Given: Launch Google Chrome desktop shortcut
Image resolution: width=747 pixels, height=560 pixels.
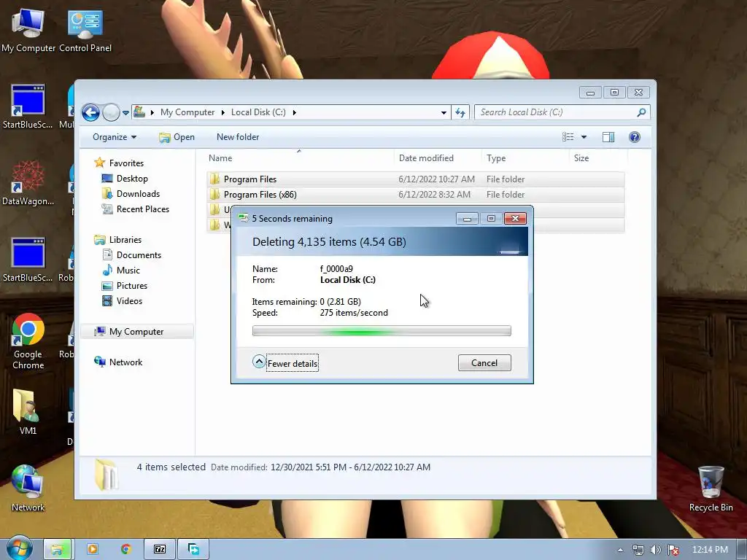Looking at the screenshot, I should coord(28,341).
